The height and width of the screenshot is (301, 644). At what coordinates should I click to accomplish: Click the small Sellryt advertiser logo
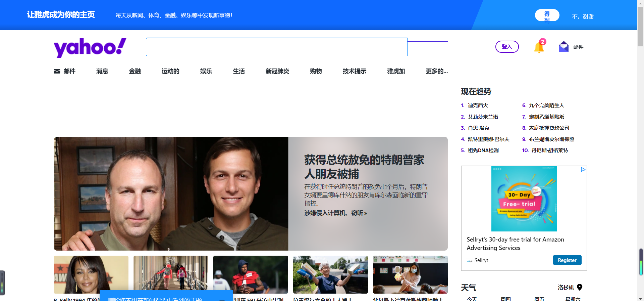470,261
